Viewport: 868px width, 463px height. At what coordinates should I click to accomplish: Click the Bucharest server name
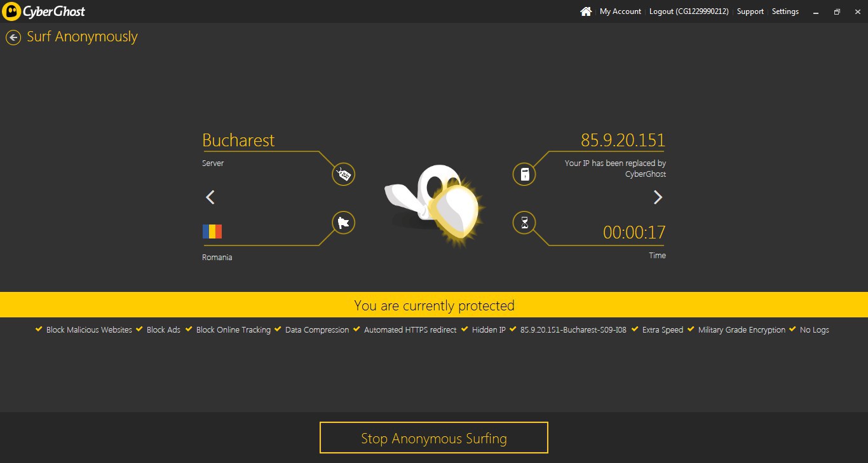238,140
